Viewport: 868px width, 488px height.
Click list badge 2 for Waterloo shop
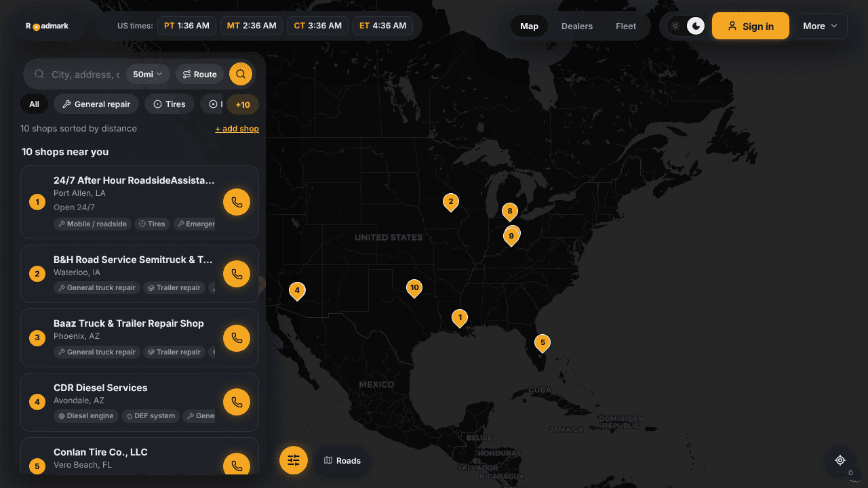pyautogui.click(x=37, y=274)
